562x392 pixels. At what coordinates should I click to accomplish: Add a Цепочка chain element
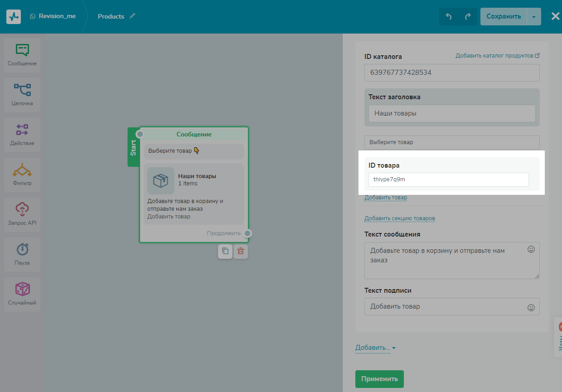(22, 95)
